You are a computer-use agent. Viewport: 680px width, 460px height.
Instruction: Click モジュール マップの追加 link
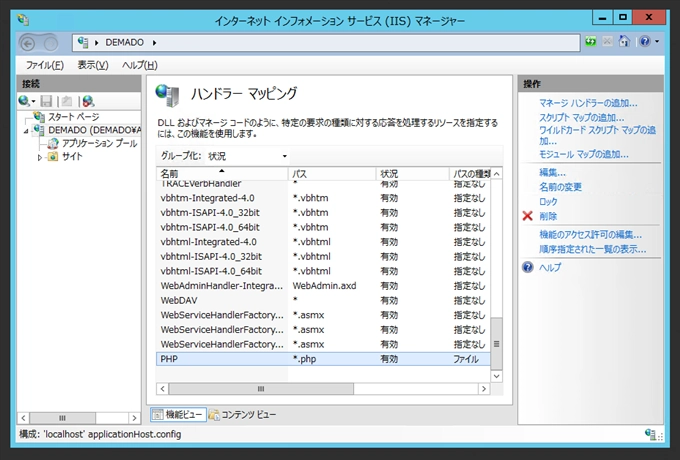coord(584,154)
